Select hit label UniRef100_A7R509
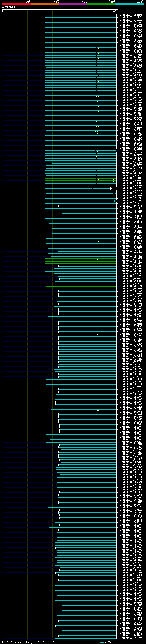Viewport: 146px width, 644px height. 131,201
